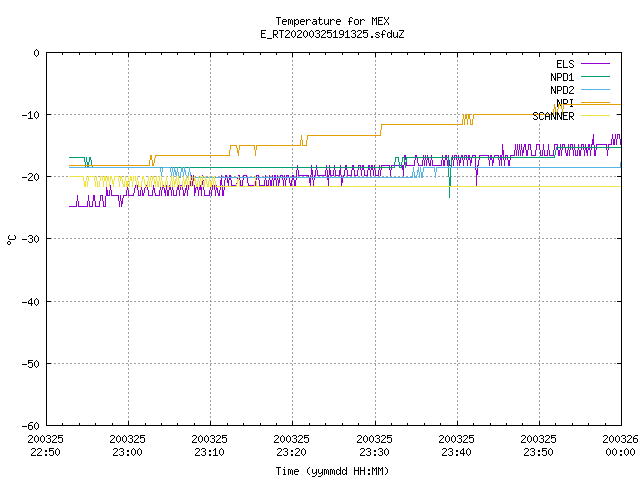Image resolution: width=640 pixels, height=480 pixels.
Task: Click the x-axis label '200325 23:30'
Action: [374, 446]
